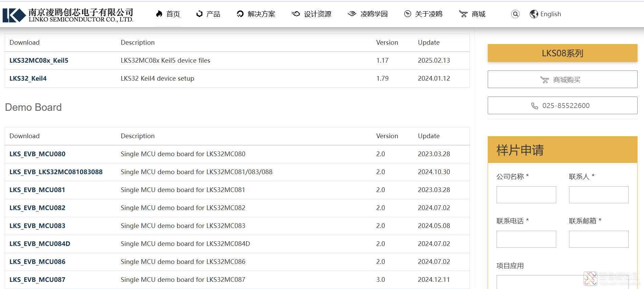Click the icon beside 解决方案
Viewport: 644px width, 289px height.
coord(240,14)
